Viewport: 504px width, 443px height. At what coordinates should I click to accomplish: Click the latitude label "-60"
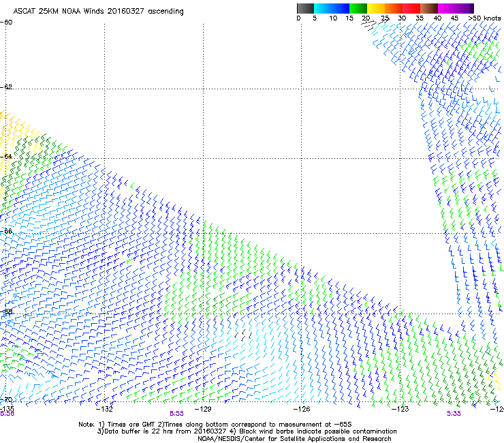click(x=6, y=22)
